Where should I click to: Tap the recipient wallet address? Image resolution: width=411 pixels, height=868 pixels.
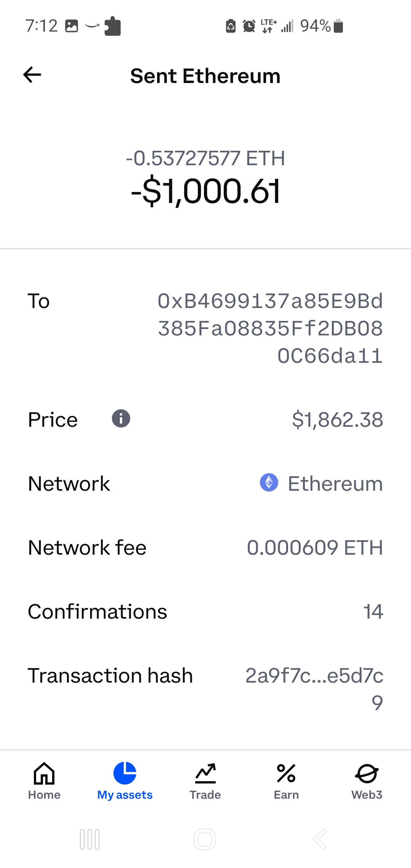270,328
